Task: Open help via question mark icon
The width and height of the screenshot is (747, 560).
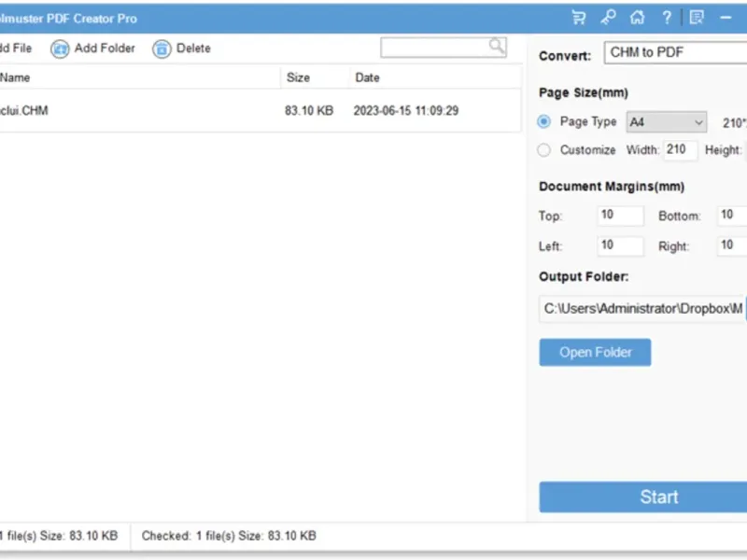Action: [667, 18]
